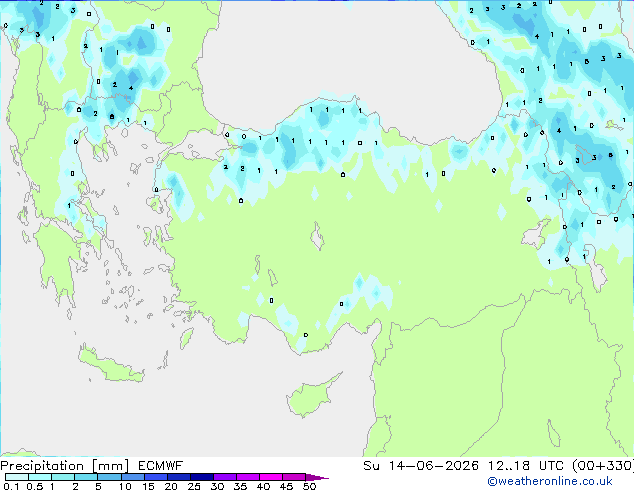
Task: Click the 5–10 mm legend color swatch
Action: 109,477
